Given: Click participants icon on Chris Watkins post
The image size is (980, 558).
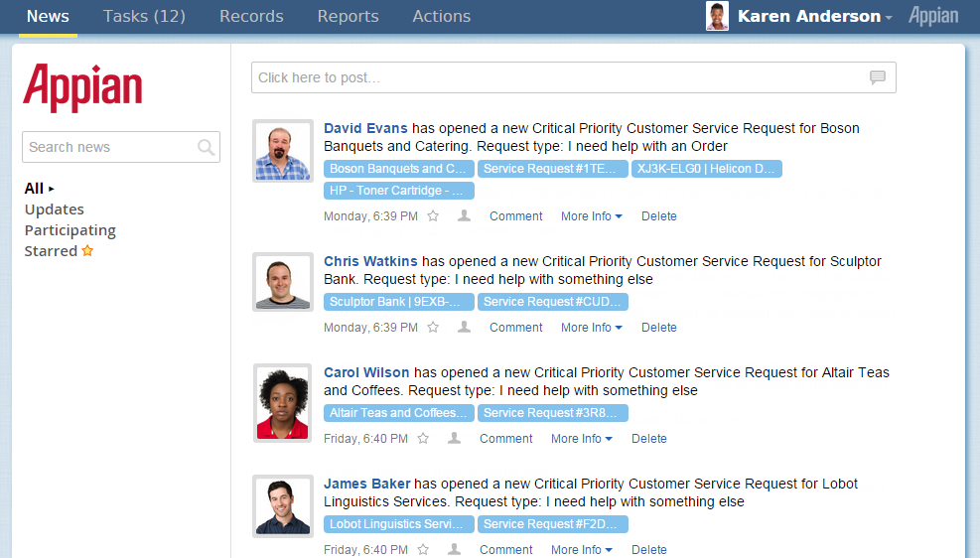Looking at the screenshot, I should point(464,327).
